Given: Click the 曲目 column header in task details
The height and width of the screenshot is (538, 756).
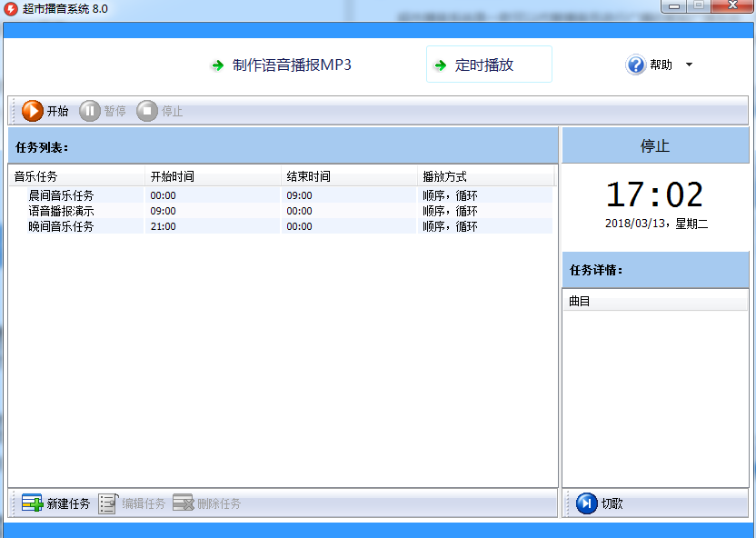Looking at the screenshot, I should (655, 302).
